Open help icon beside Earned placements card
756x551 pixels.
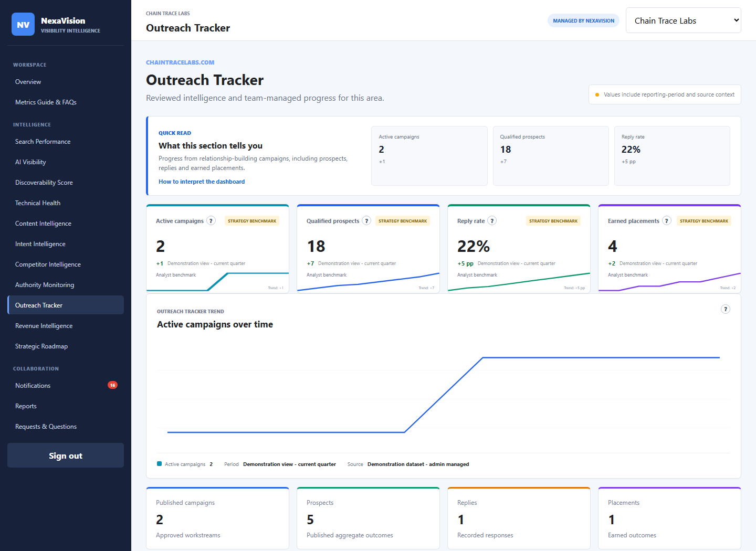pos(667,221)
